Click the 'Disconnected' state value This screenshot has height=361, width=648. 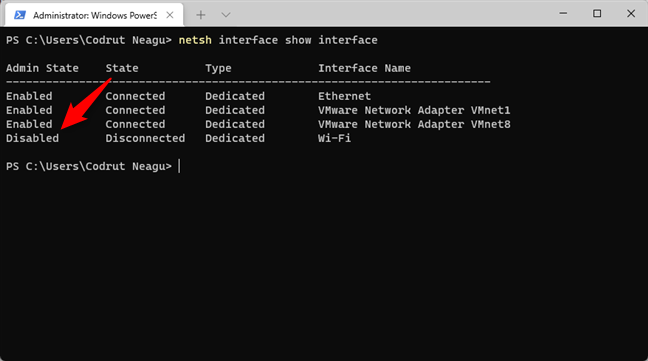145,138
